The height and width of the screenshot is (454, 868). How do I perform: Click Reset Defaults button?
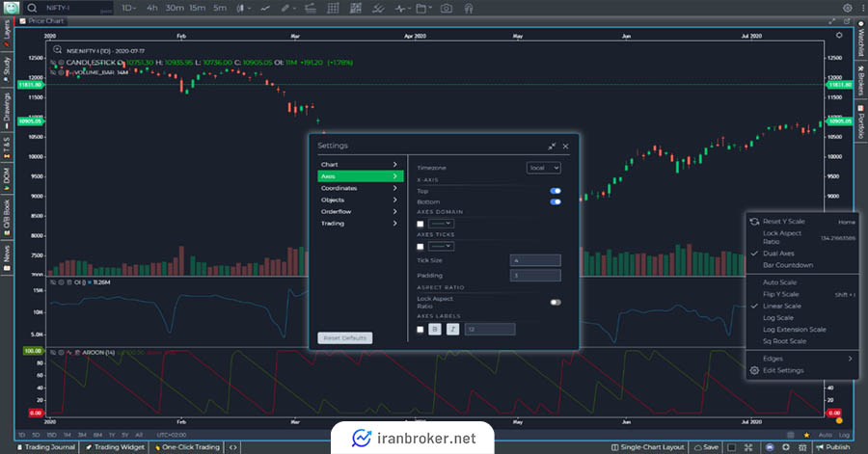click(x=345, y=338)
